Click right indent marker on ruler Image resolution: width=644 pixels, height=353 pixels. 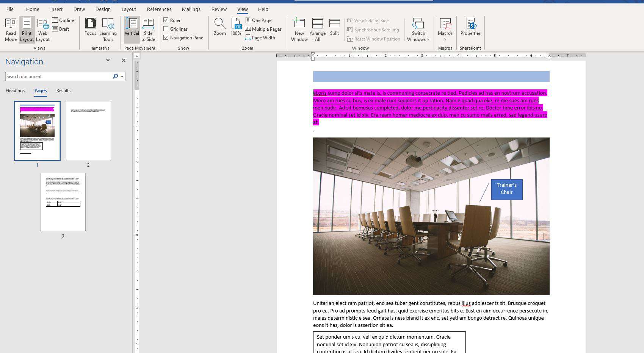[x=549, y=56]
